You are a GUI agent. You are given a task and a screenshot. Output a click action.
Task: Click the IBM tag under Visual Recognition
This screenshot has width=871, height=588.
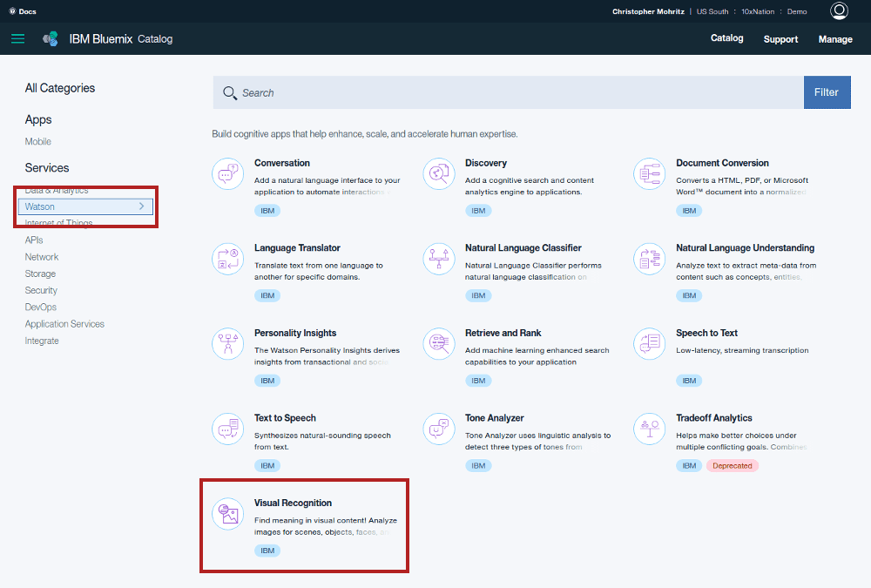click(267, 551)
